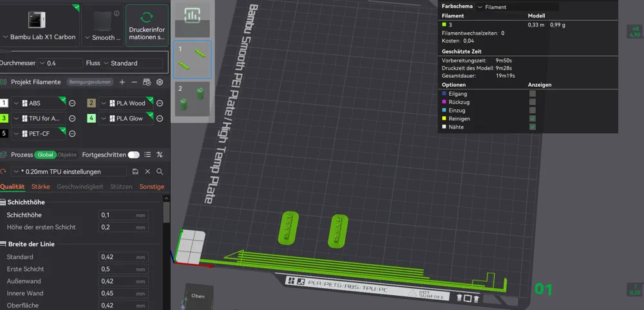
Task: Switch to the Geschwindigkeit tab
Action: click(80, 187)
